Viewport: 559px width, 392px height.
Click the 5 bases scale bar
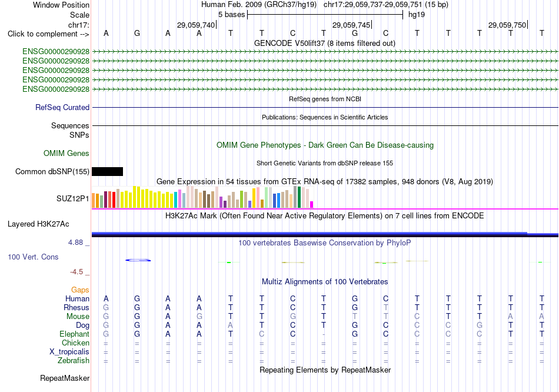coord(325,15)
